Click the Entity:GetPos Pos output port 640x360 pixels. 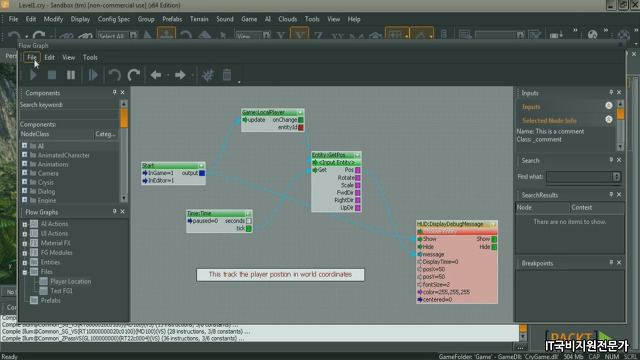tap(358, 170)
